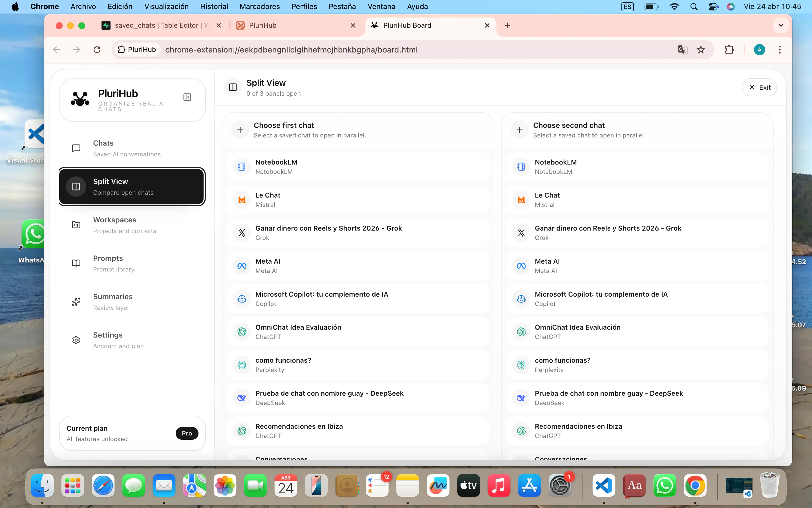Open the Marcadores menu
Viewport: 812px width, 508px height.
point(260,6)
